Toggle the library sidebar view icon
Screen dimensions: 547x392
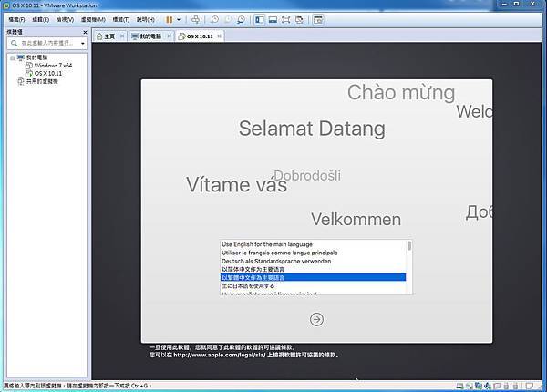pos(260,20)
